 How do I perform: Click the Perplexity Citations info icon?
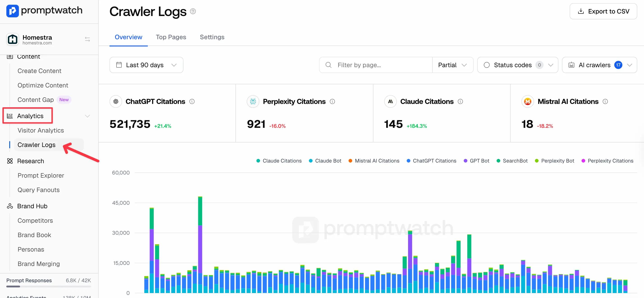click(332, 101)
